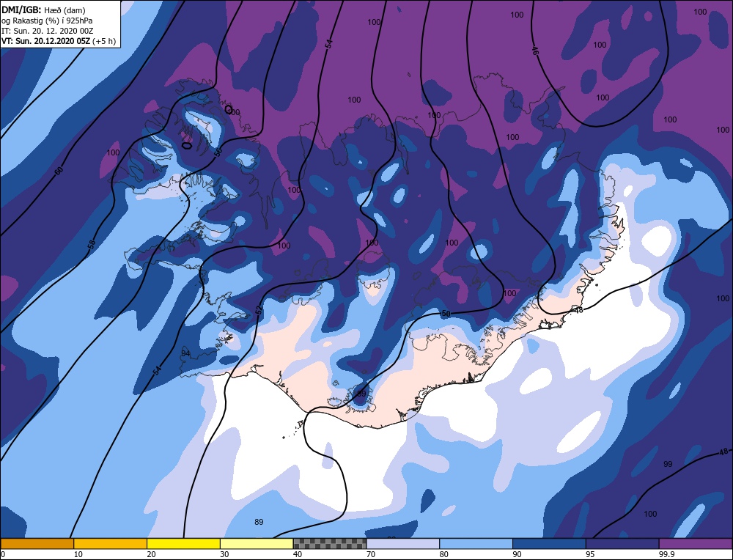The height and width of the screenshot is (560, 733).
Task: Click the orange 10–20 legend swatch
Action: tap(111, 544)
